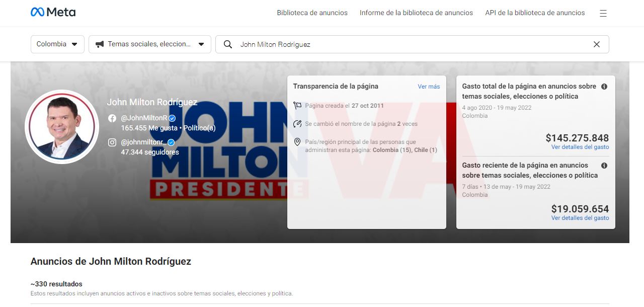Open Informe de la biblioteca de anuncios
This screenshot has width=644, height=307.
[x=416, y=13]
